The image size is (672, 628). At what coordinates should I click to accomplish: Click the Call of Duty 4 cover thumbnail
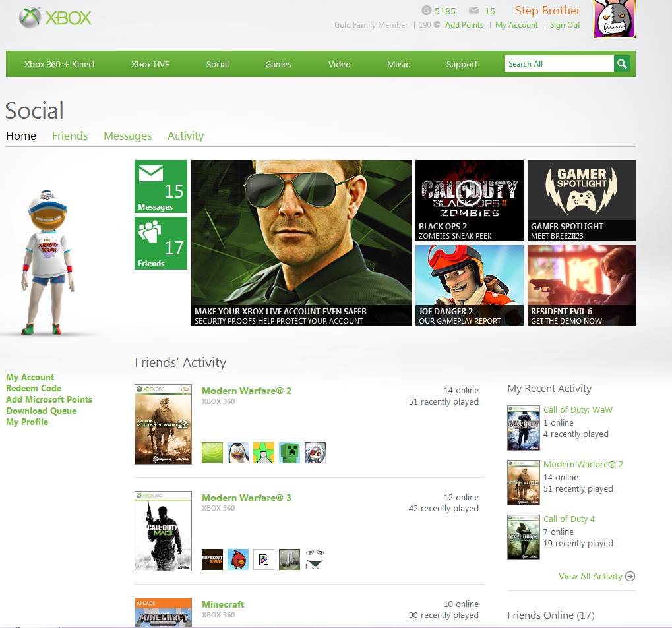tap(523, 537)
